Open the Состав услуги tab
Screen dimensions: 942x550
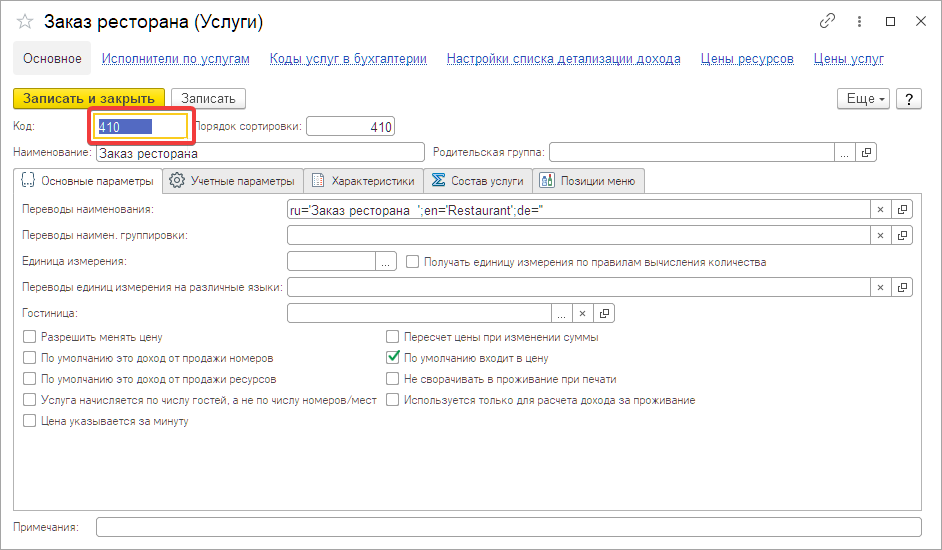478,181
